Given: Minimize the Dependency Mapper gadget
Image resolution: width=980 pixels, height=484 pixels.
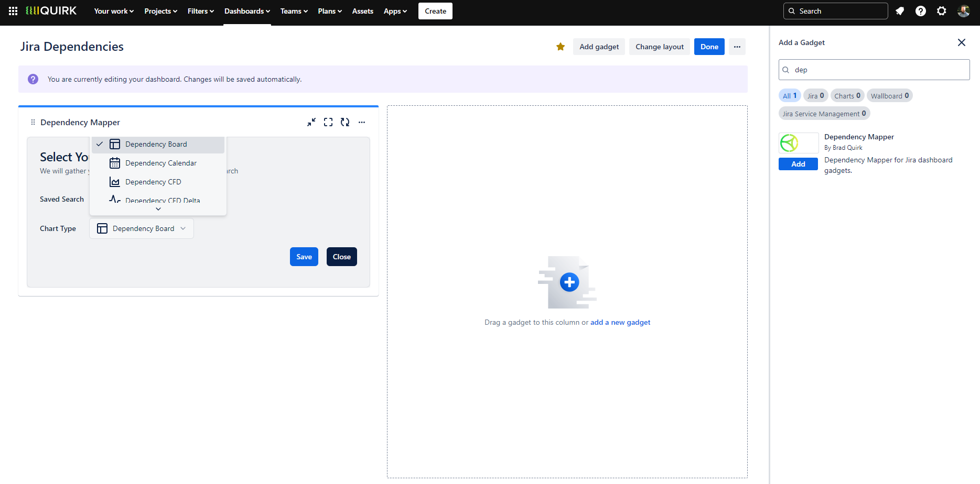Looking at the screenshot, I should coord(311,122).
